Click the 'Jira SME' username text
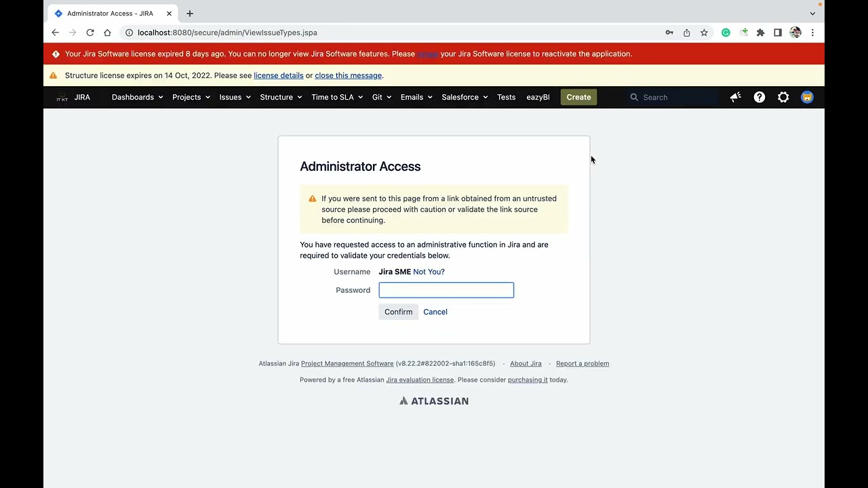The width and height of the screenshot is (868, 488). [x=395, y=272]
